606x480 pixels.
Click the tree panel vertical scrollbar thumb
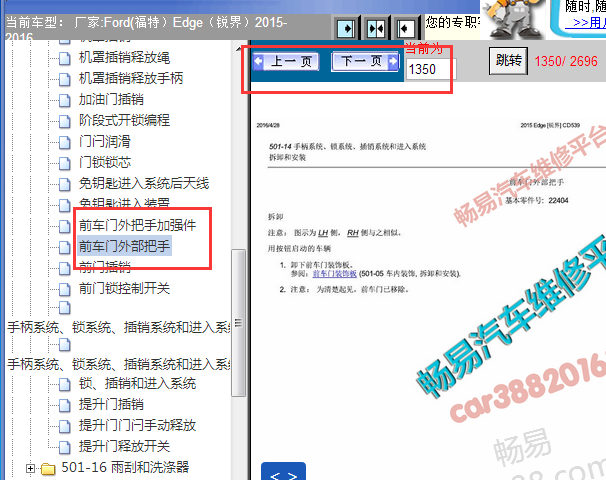tap(238, 323)
